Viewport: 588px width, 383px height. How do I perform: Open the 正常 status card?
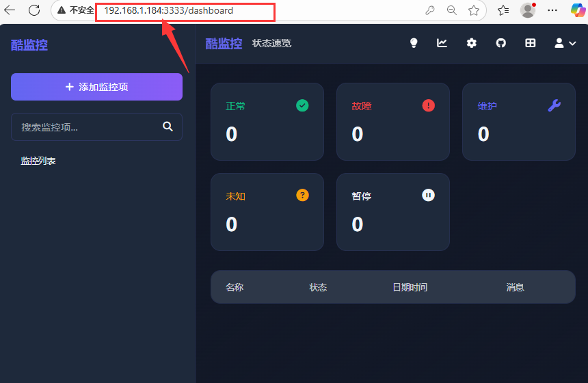pyautogui.click(x=267, y=122)
